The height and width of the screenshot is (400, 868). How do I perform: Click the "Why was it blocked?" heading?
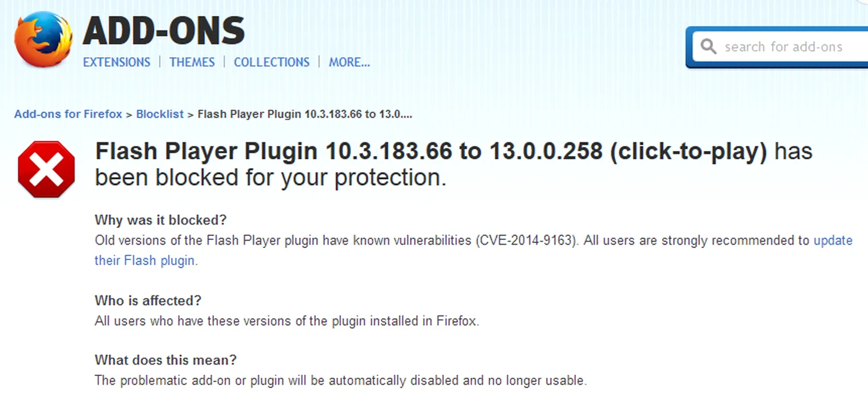(x=161, y=220)
